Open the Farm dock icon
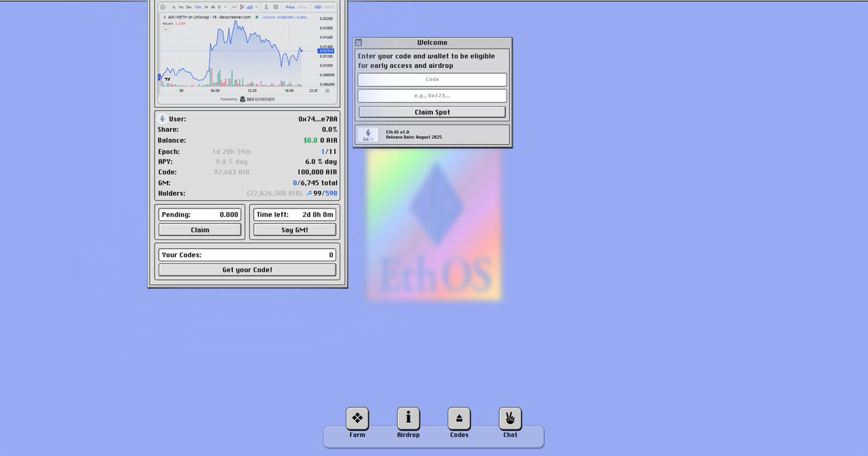The height and width of the screenshot is (456, 868). click(357, 417)
